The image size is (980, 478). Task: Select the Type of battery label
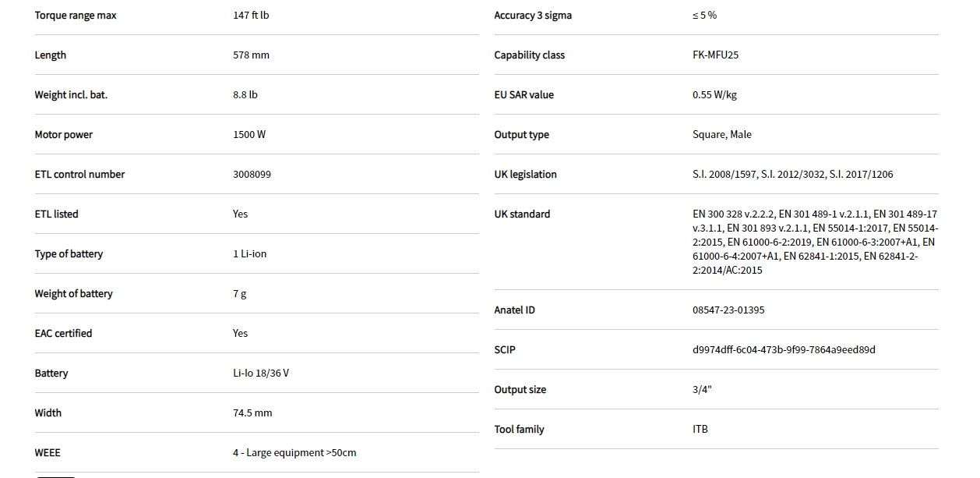point(69,254)
